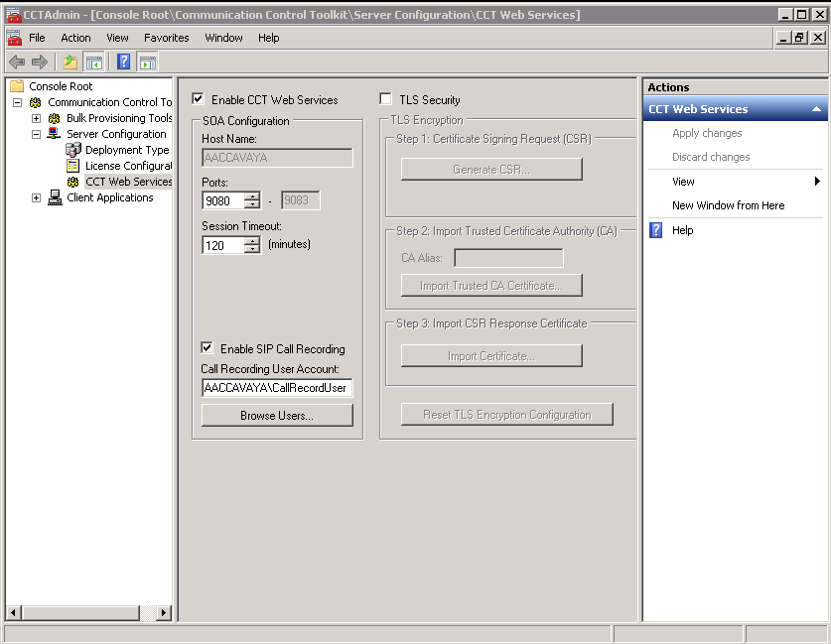Click Import Trusted CA Certificate button

(x=491, y=286)
